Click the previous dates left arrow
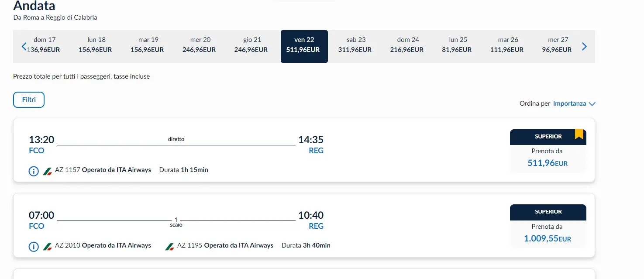644x279 pixels. pos(24,46)
